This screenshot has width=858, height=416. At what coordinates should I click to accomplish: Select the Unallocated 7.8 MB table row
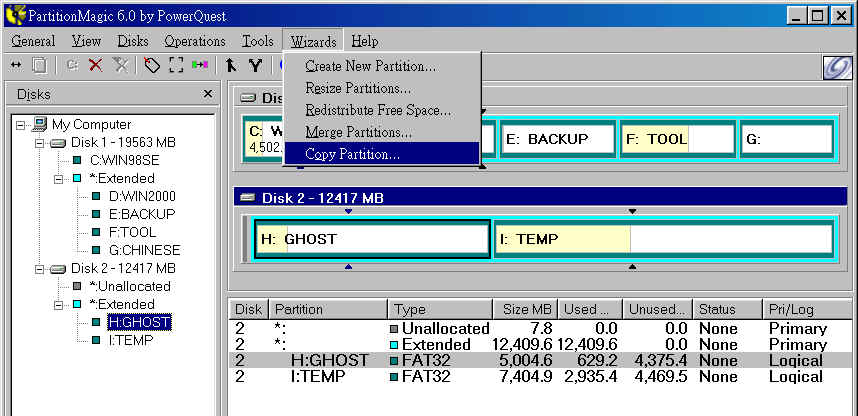541,329
